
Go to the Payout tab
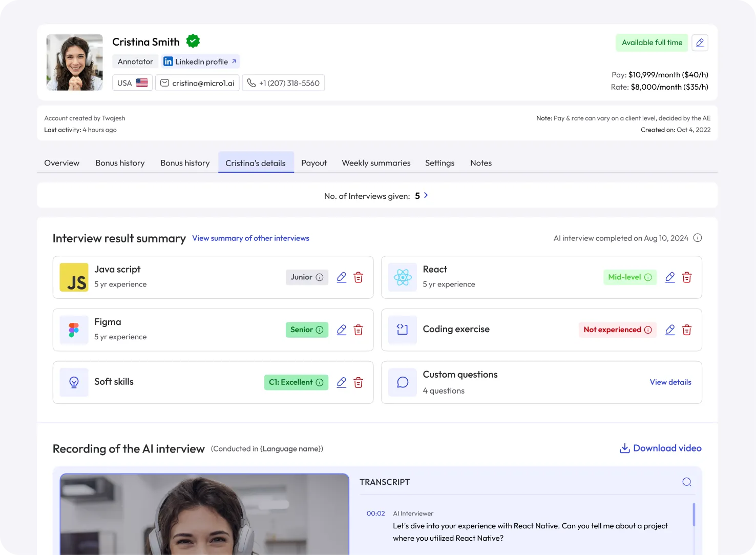tap(314, 163)
